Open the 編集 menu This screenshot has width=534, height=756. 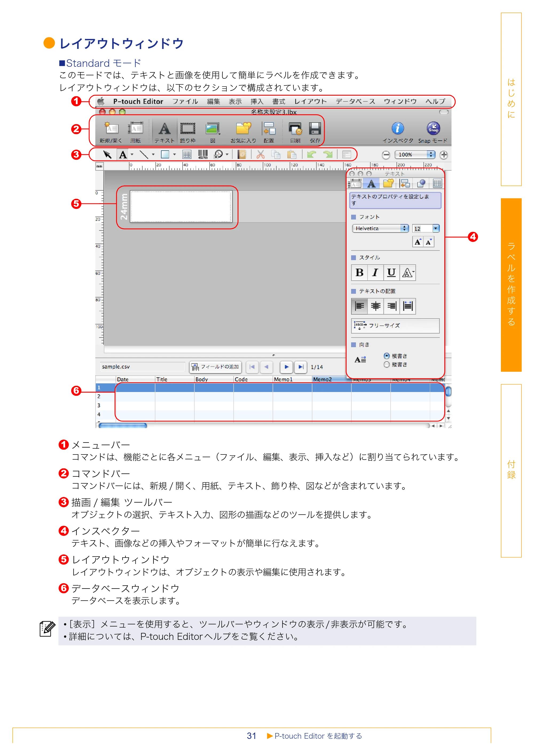pyautogui.click(x=213, y=101)
